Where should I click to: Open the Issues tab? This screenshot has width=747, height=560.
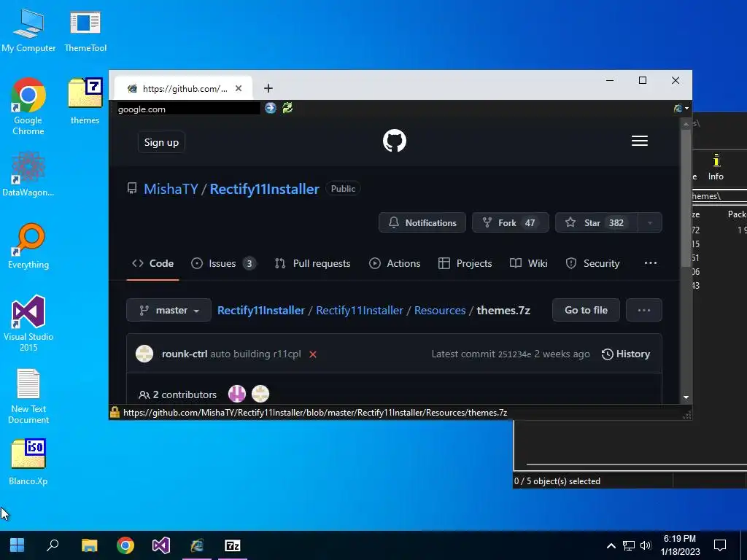223,263
